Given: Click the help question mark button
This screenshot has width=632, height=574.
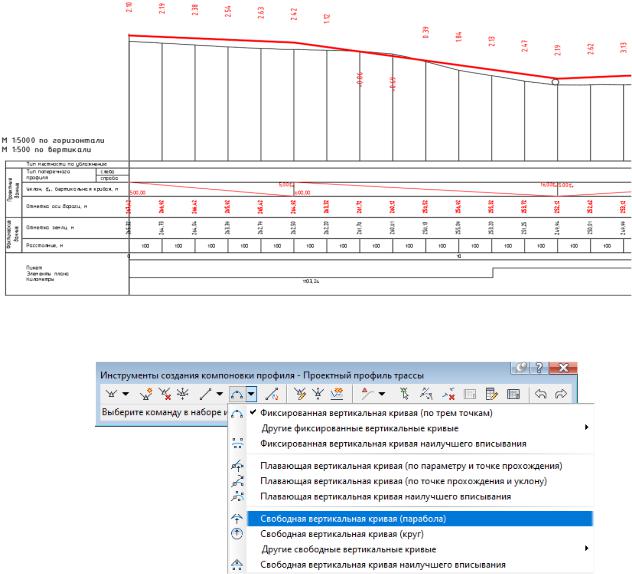Looking at the screenshot, I should (x=538, y=367).
